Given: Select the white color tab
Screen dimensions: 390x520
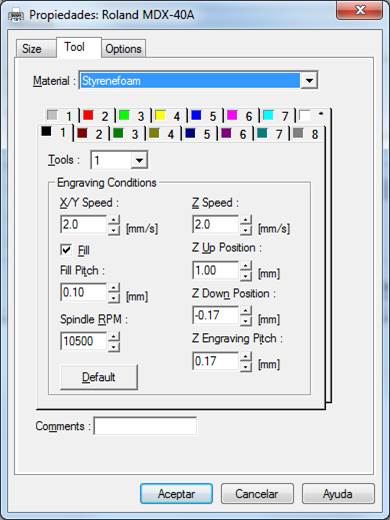Looking at the screenshot, I should tap(312, 116).
